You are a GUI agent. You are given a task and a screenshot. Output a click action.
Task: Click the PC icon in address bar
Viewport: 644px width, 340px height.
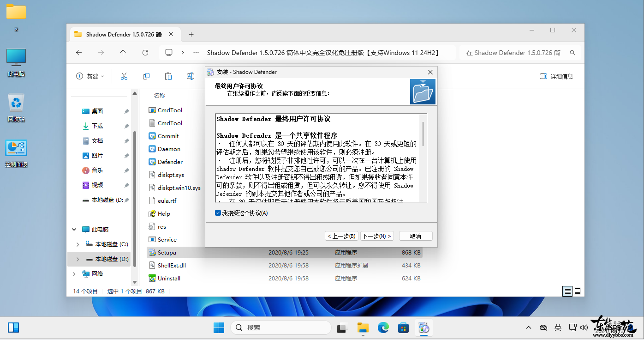pyautogui.click(x=169, y=53)
